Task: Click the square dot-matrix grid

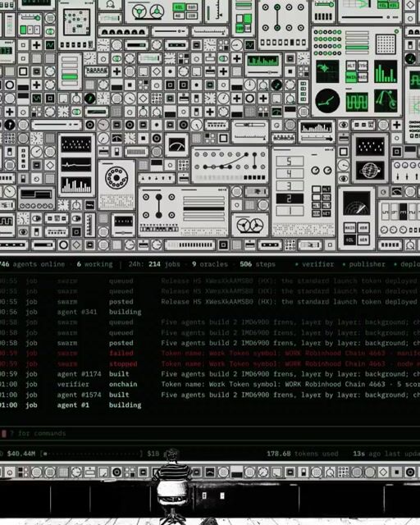Action: click(386, 44)
